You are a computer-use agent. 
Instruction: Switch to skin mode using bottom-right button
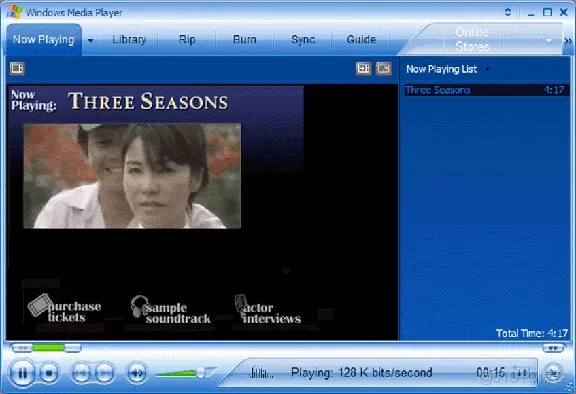click(553, 373)
